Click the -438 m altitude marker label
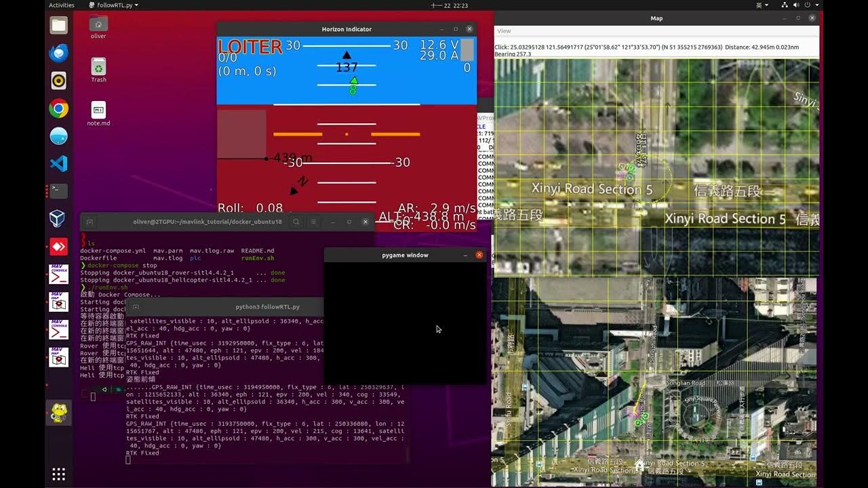This screenshot has width=868, height=488. click(292, 158)
